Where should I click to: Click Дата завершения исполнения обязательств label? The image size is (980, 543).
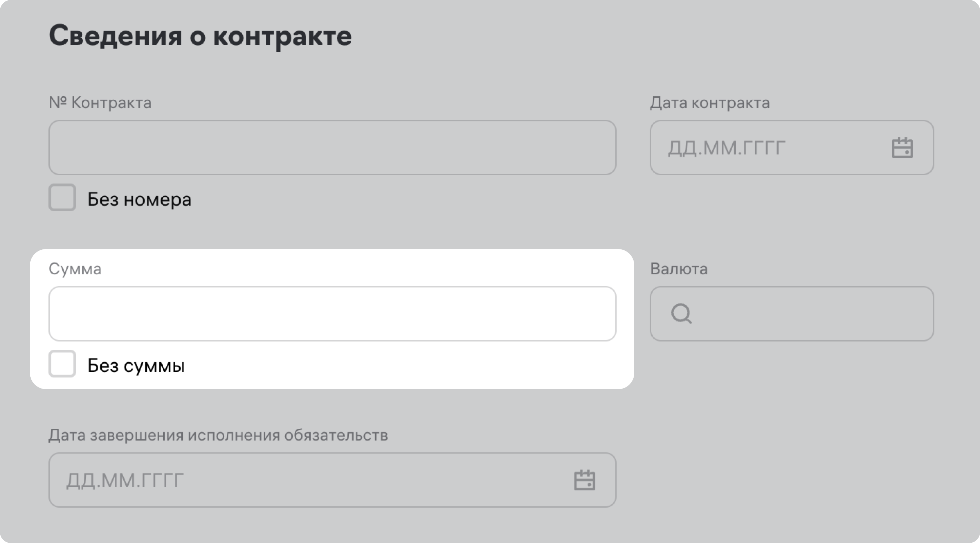pyautogui.click(x=218, y=435)
